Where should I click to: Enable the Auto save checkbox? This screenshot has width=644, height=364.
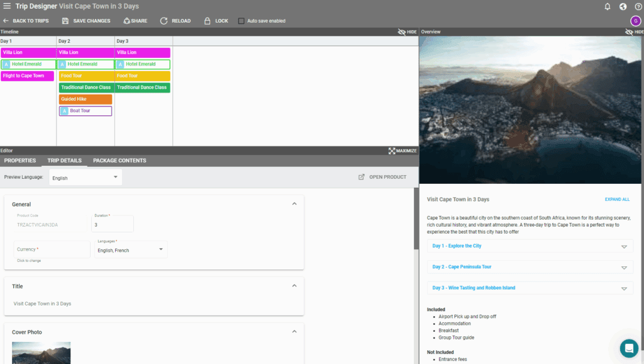coord(241,21)
